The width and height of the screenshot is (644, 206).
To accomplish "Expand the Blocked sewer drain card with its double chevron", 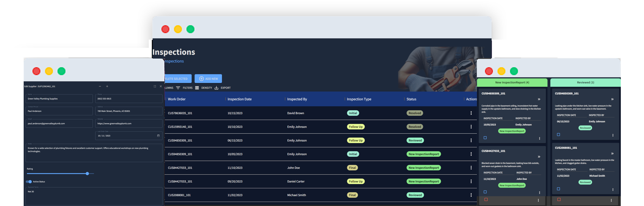I will point(539,157).
